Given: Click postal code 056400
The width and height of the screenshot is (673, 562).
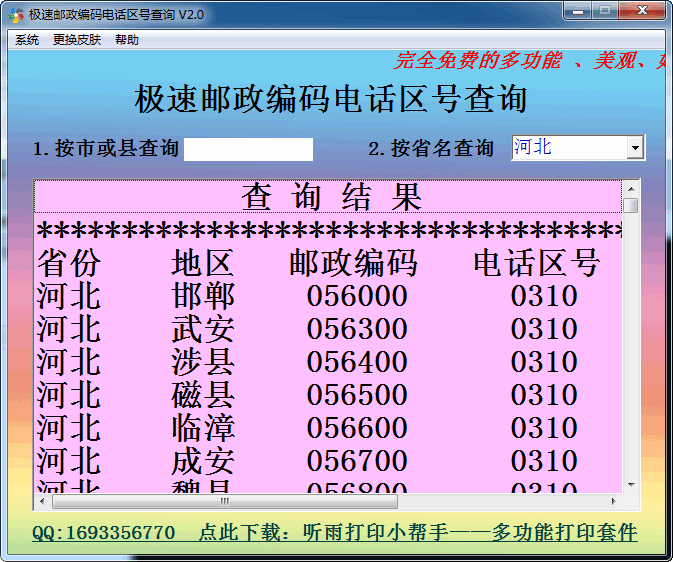Looking at the screenshot, I should tap(357, 362).
